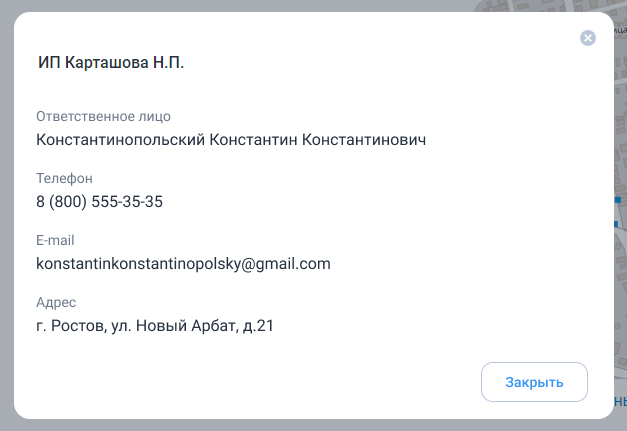Click the partially visible blue link beside Закрыть

[x=621, y=401]
